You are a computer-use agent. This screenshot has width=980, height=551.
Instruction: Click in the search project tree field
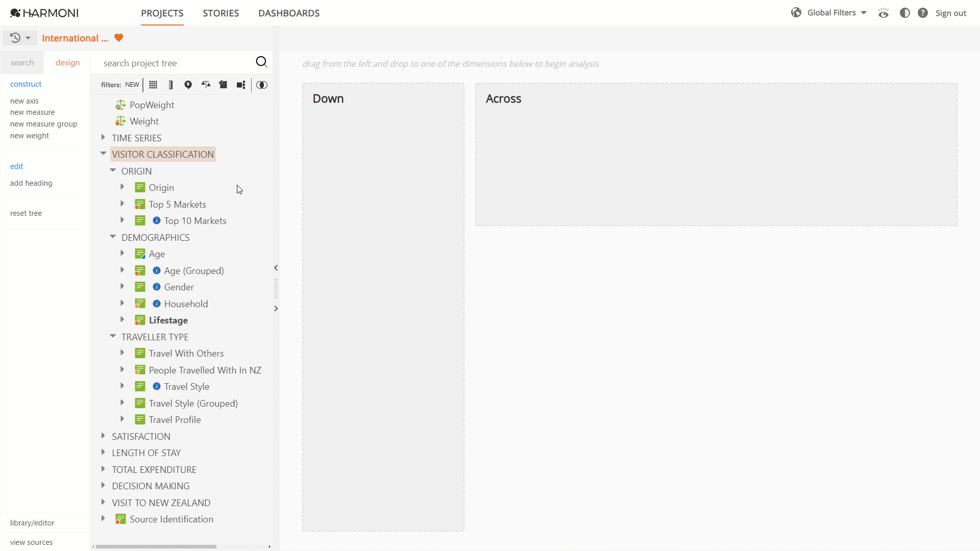(176, 63)
